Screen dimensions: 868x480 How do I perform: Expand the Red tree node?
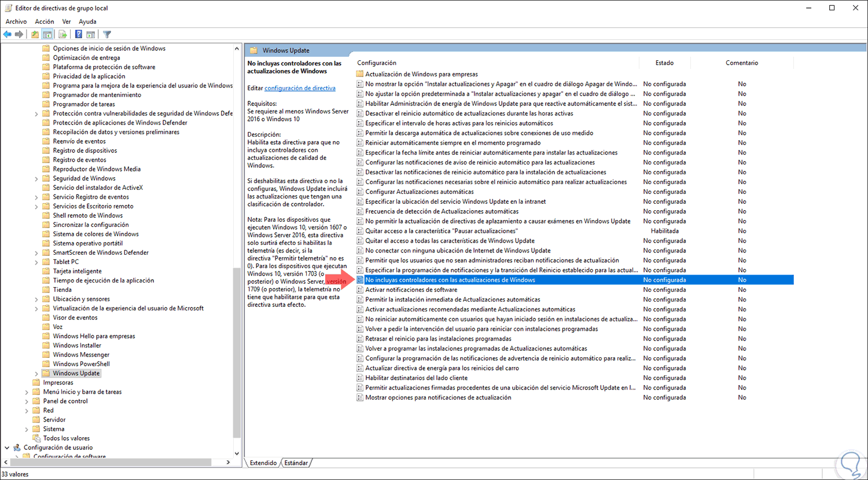(x=27, y=411)
